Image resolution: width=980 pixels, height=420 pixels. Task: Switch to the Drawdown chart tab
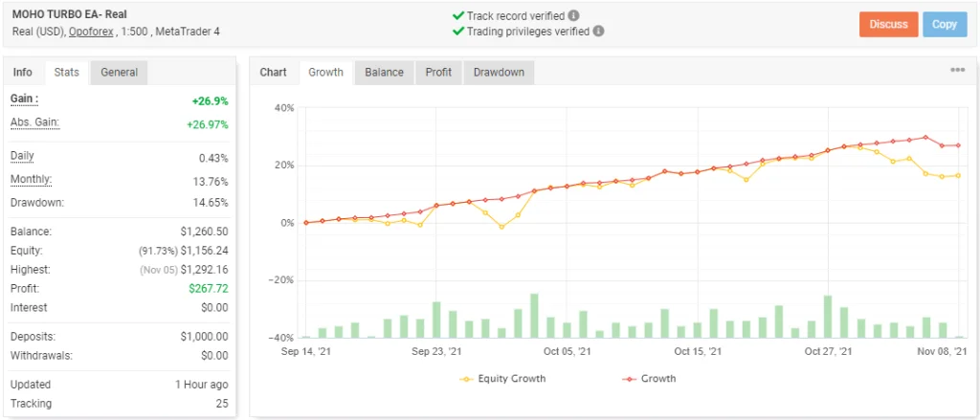pyautogui.click(x=499, y=72)
